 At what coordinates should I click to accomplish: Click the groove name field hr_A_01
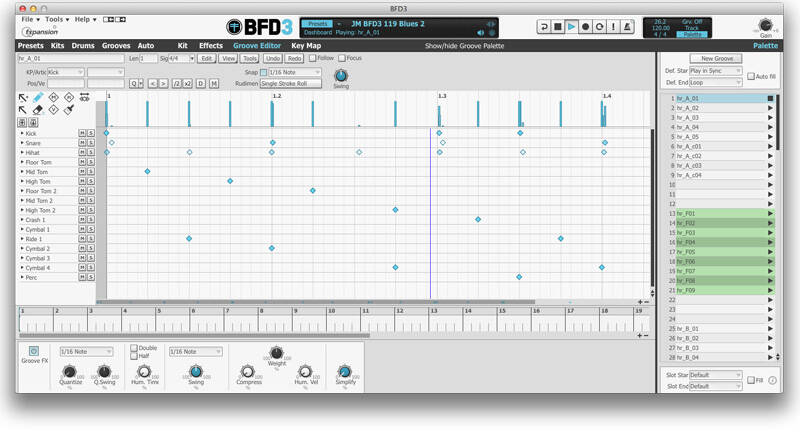[x=70, y=59]
